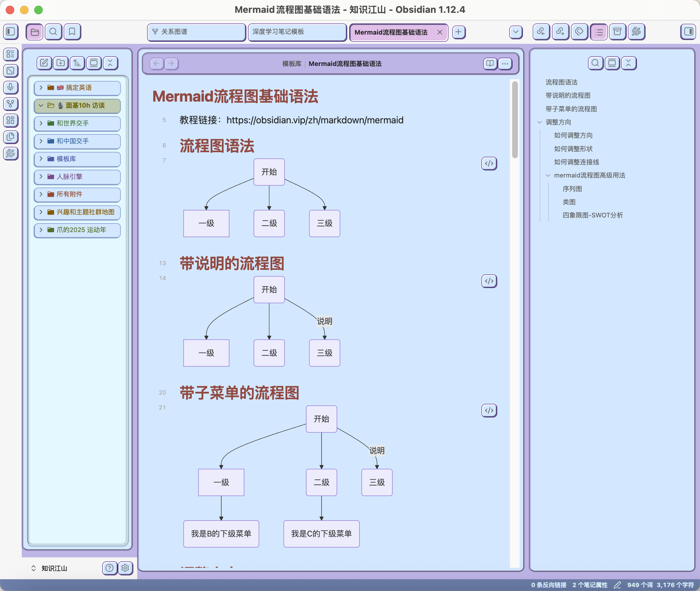Toggle the left sidebar

pos(11,32)
